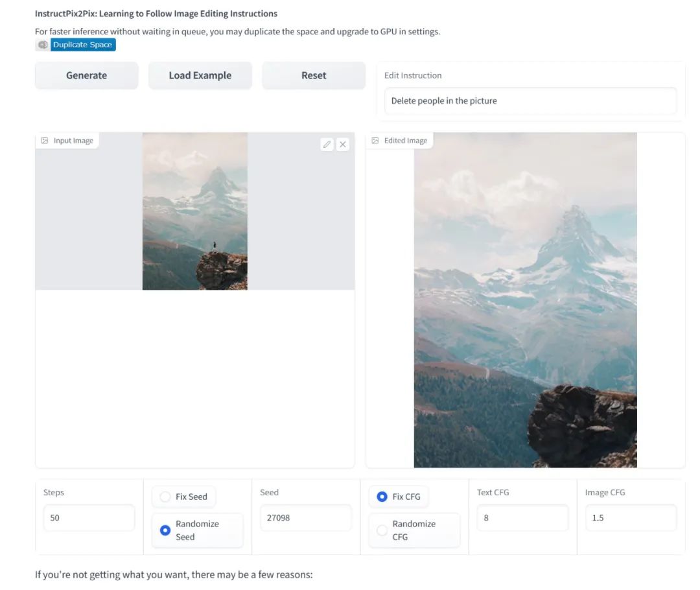Click the grey icon left of Duplicate Space

[x=43, y=45]
